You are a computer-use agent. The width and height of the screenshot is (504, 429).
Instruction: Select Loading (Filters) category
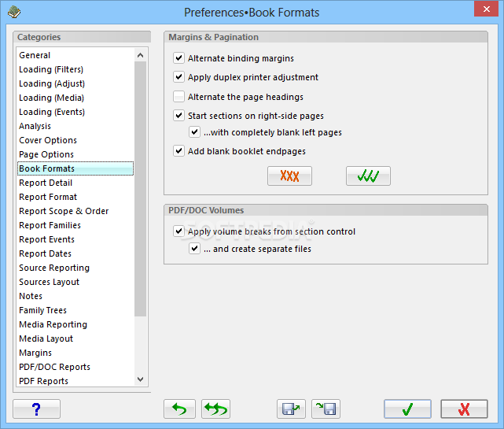click(x=75, y=69)
